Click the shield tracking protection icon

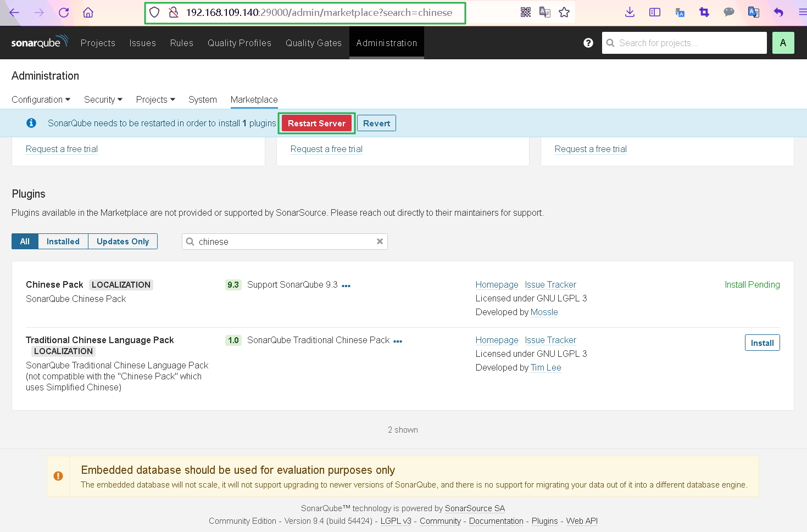154,12
